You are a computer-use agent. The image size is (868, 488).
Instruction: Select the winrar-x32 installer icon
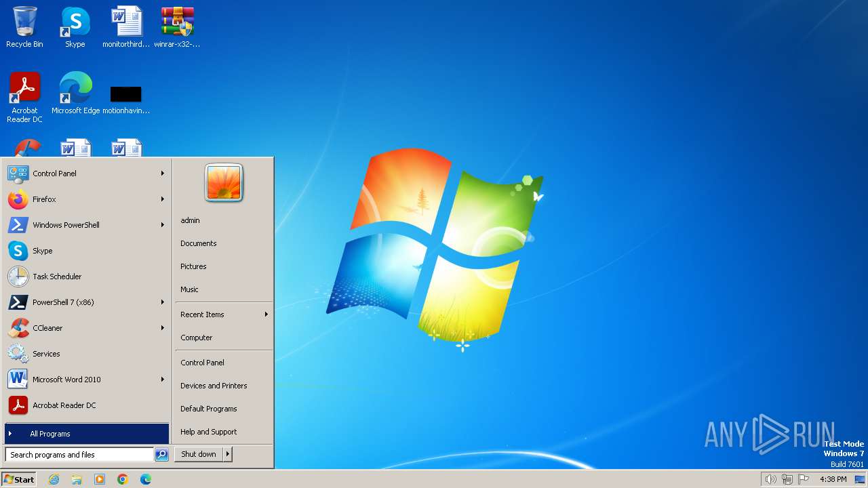[177, 27]
